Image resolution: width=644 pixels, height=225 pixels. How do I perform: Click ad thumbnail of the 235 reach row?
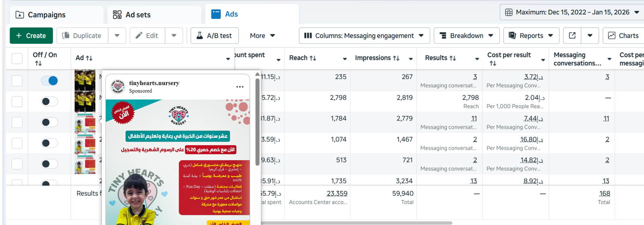point(85,80)
